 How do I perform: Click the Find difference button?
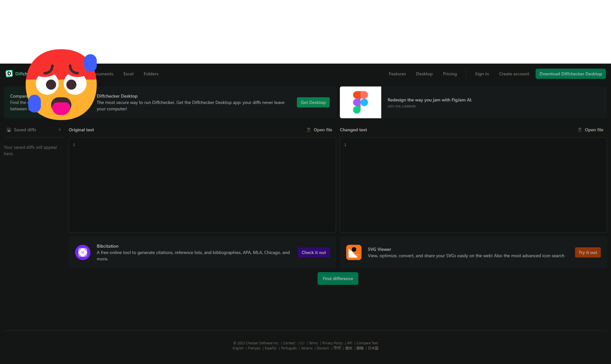(338, 278)
